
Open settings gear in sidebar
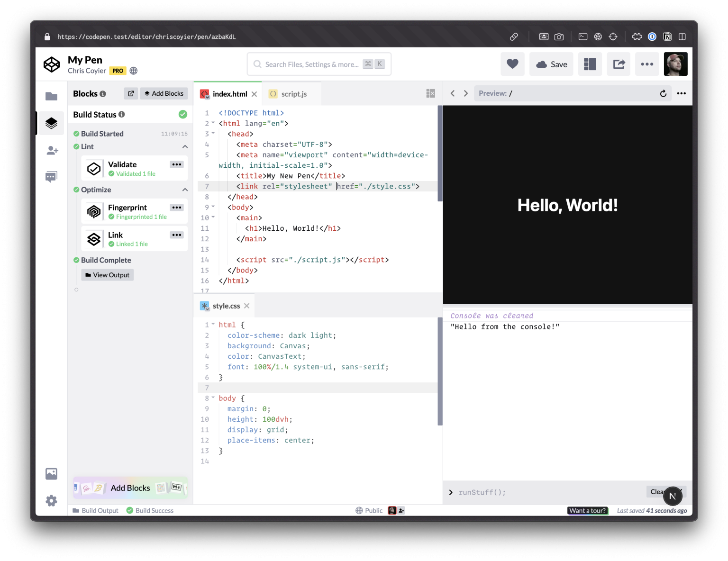51,501
